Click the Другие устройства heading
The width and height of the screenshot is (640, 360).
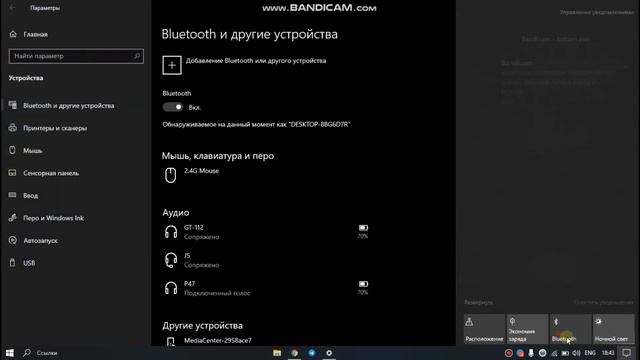202,326
